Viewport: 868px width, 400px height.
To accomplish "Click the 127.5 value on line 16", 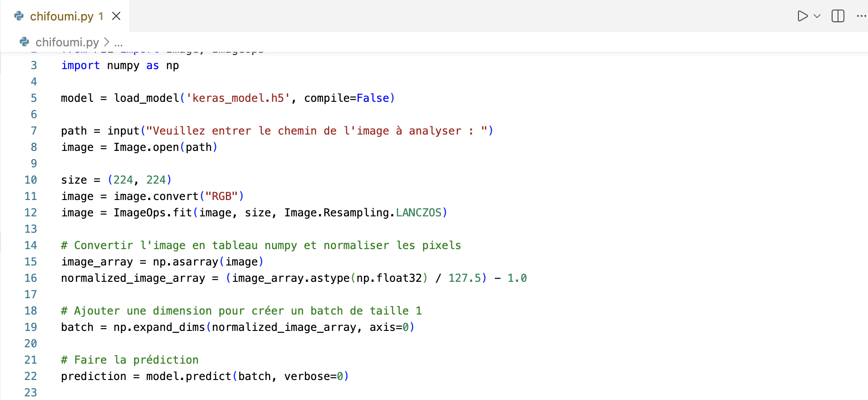I will pyautogui.click(x=464, y=278).
